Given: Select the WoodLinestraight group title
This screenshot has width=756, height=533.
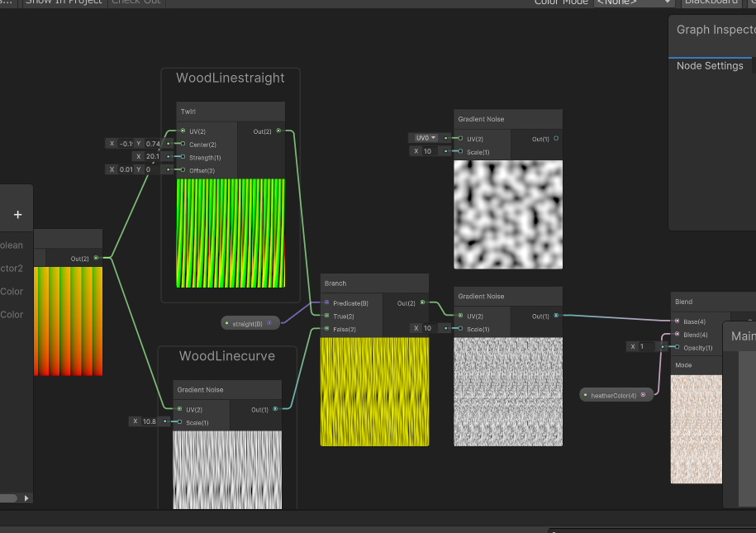Looking at the screenshot, I should pos(230,79).
